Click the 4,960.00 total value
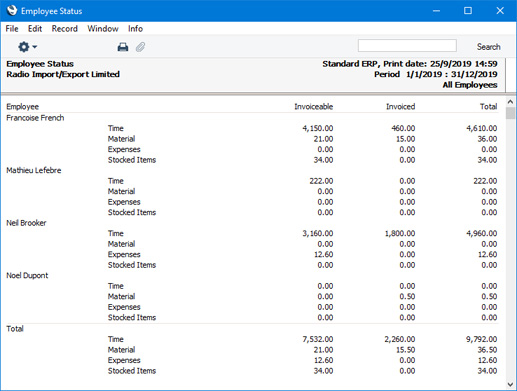This screenshot has width=517, height=391. click(x=482, y=234)
